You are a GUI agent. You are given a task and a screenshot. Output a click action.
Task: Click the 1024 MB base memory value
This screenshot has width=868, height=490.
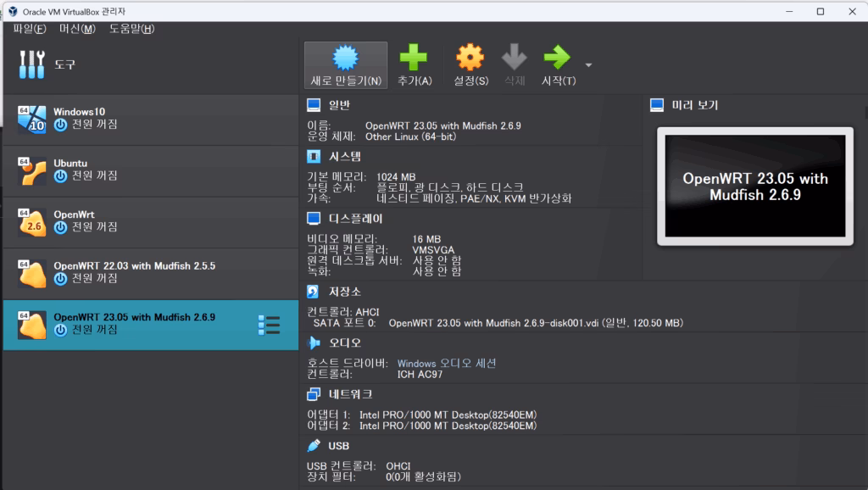(x=396, y=177)
